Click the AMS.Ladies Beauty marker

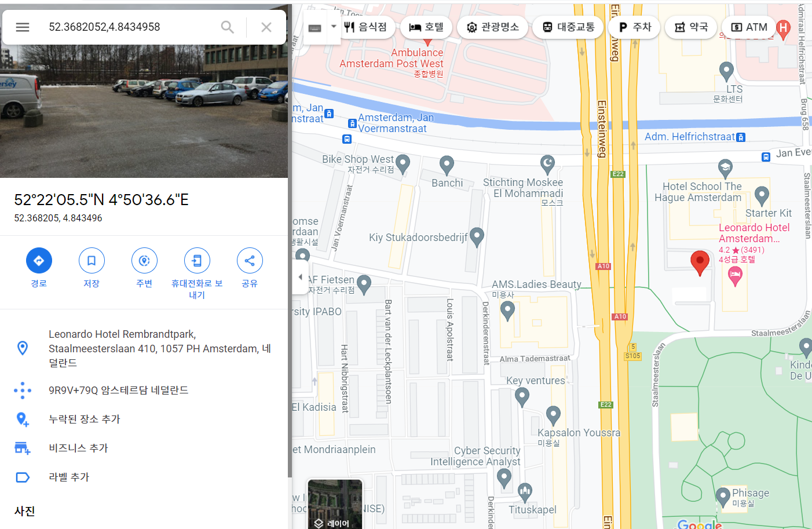(507, 311)
